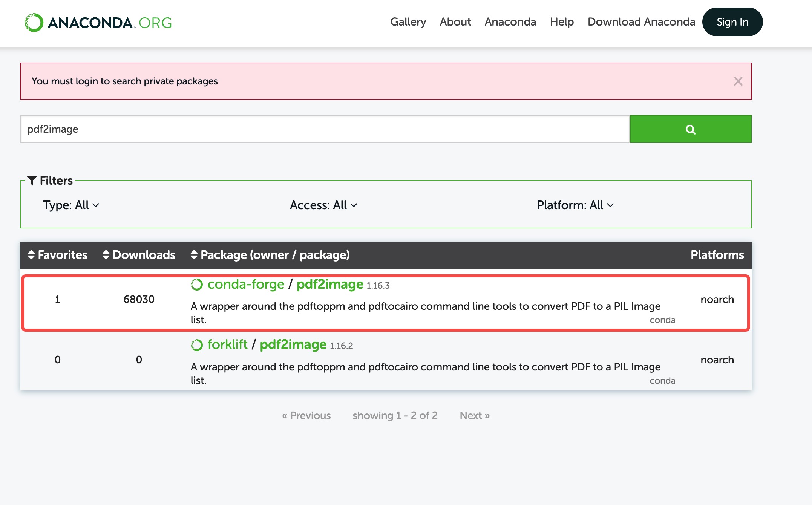812x505 pixels.
Task: Go to the Next results page
Action: pyautogui.click(x=475, y=415)
